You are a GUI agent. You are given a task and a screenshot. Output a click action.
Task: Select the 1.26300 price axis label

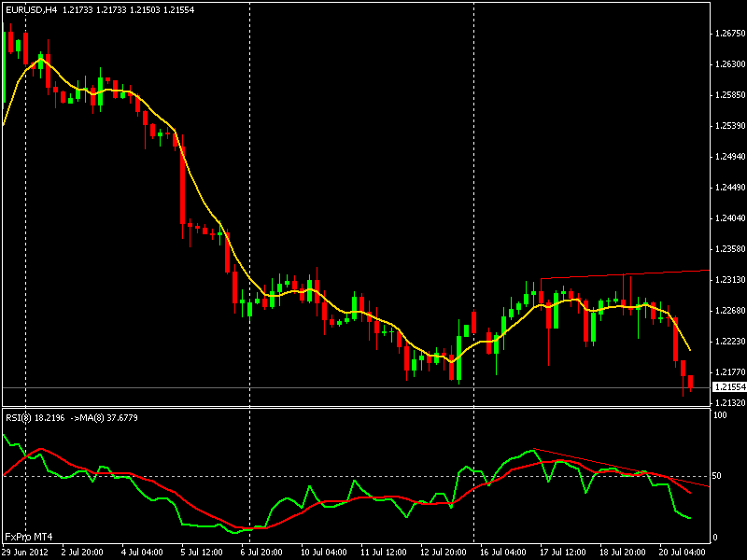click(x=730, y=64)
